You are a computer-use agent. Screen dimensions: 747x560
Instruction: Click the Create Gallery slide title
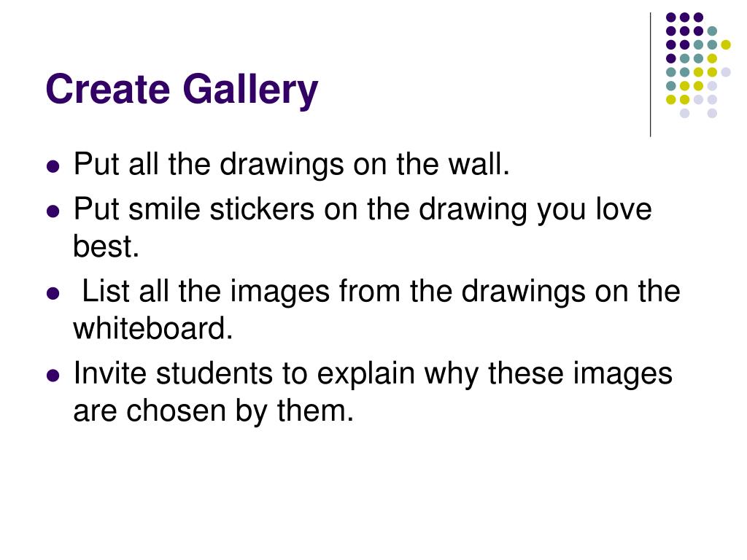click(182, 90)
